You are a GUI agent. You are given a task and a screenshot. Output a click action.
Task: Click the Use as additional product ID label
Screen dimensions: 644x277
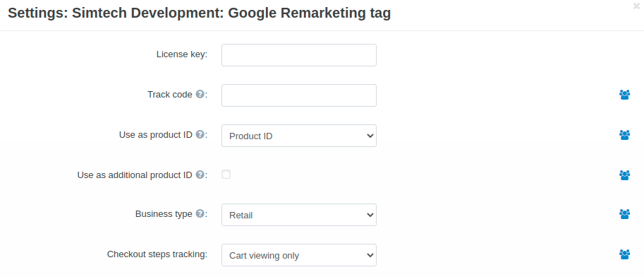tap(135, 175)
